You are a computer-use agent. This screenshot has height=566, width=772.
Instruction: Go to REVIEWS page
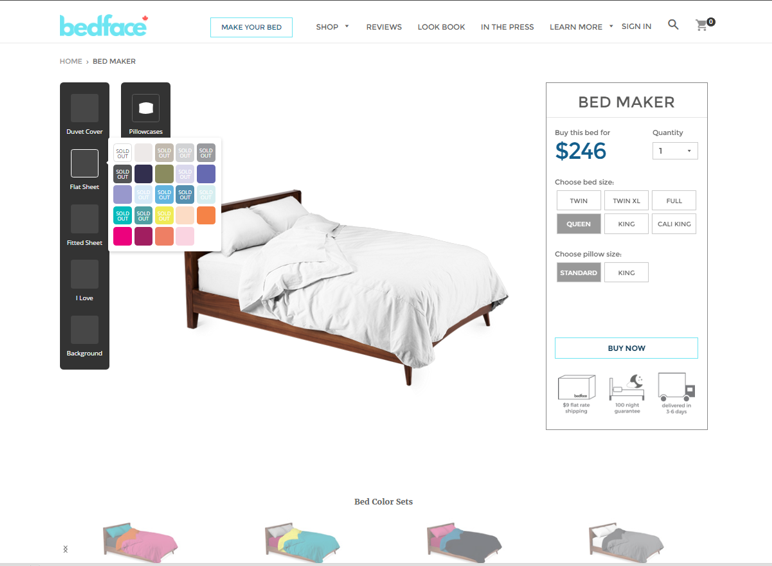coord(384,27)
